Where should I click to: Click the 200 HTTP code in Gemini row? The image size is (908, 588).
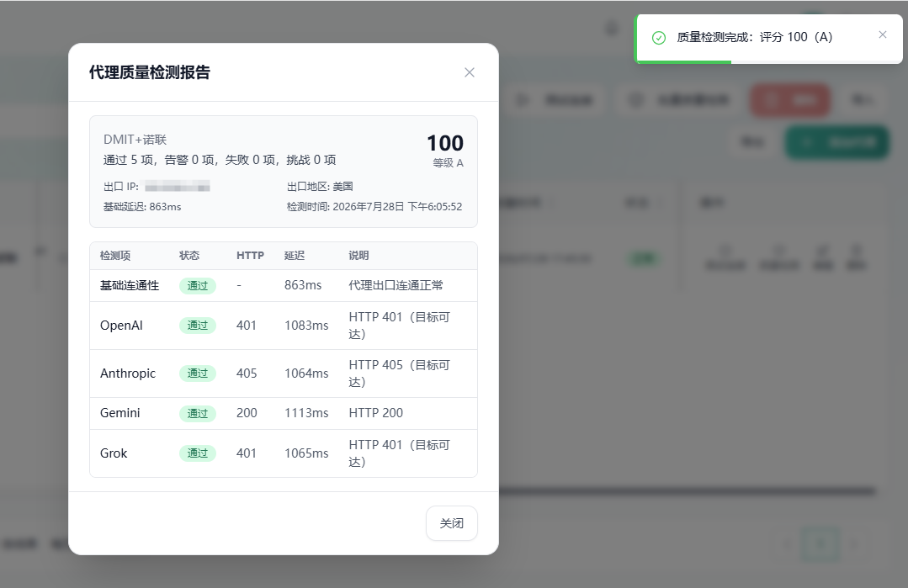tap(247, 413)
